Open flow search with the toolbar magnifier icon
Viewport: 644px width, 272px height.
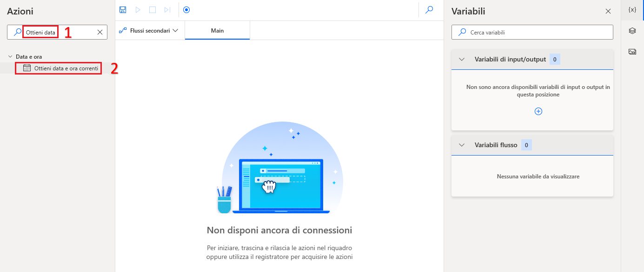(430, 10)
